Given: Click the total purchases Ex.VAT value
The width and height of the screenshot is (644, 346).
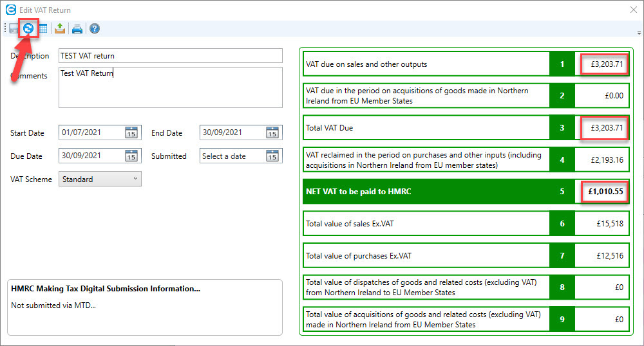Looking at the screenshot, I should point(602,255).
